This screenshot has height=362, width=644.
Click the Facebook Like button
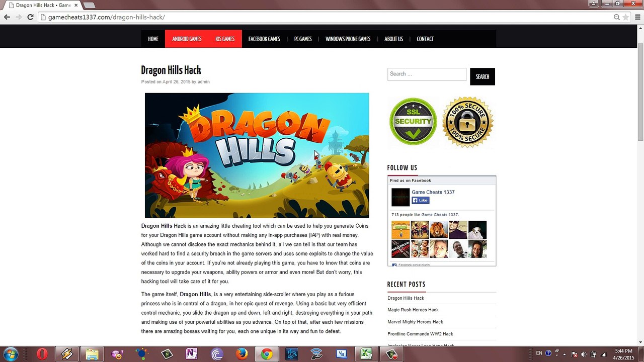(420, 200)
